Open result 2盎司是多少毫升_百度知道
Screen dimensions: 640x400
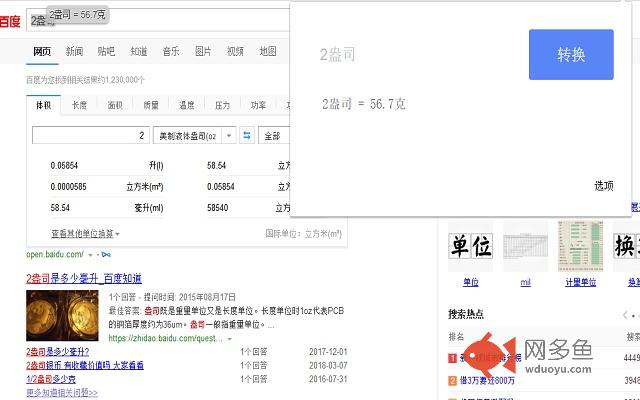tap(84, 279)
